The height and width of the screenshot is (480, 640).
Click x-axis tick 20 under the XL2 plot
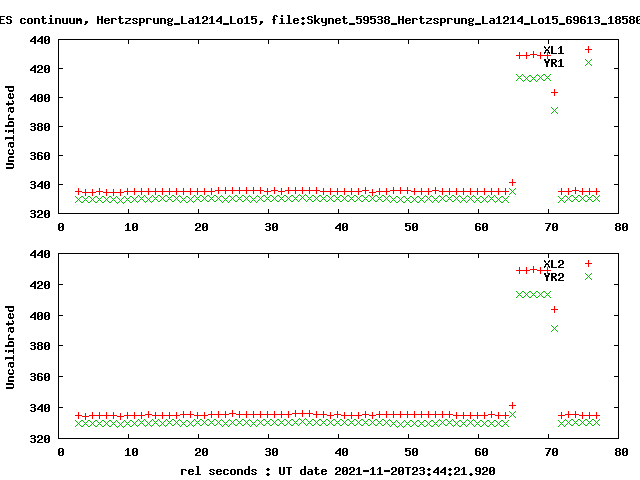(x=201, y=453)
